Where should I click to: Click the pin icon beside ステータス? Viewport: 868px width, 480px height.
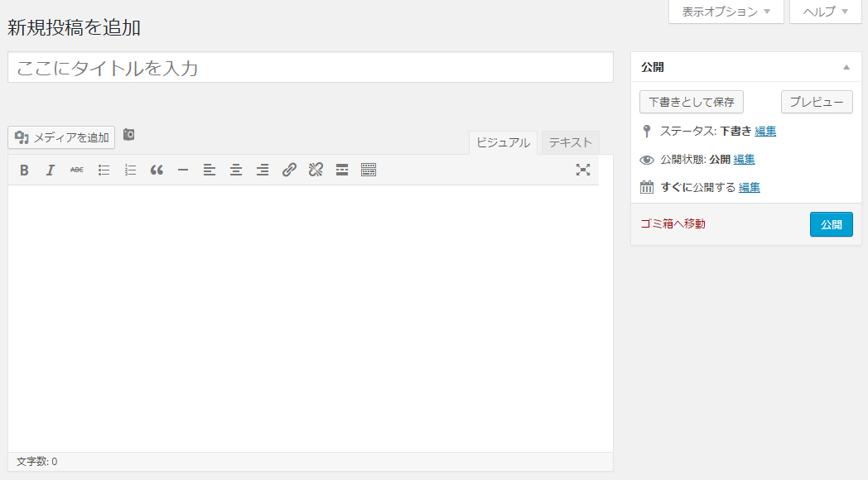point(647,132)
